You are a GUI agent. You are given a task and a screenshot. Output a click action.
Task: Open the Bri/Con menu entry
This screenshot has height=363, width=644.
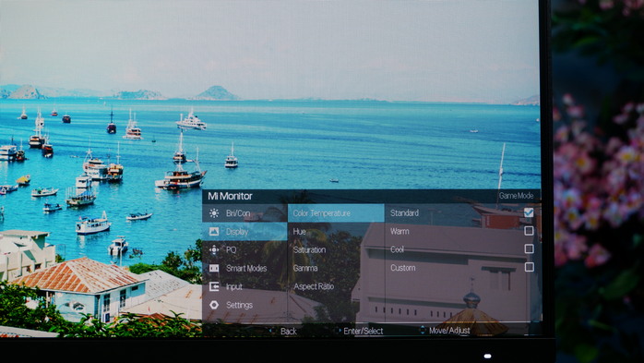[244, 213]
